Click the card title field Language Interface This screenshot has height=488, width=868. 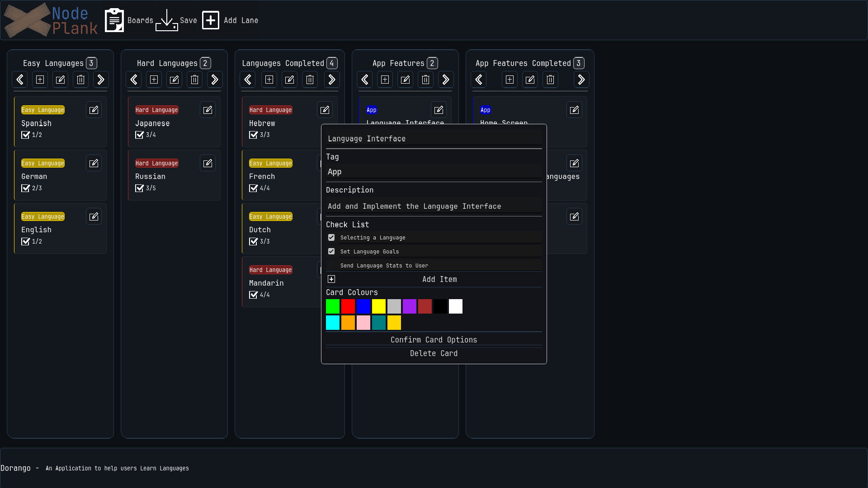pos(434,139)
